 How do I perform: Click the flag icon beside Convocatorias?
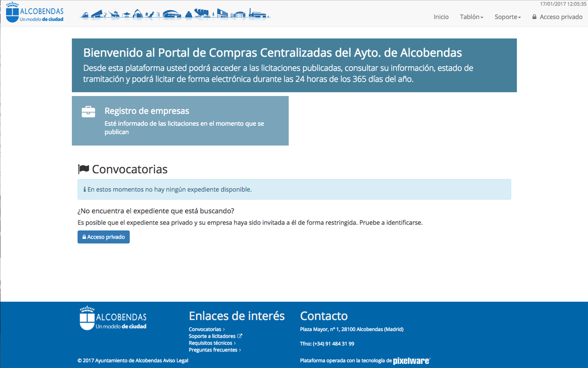pos(83,169)
